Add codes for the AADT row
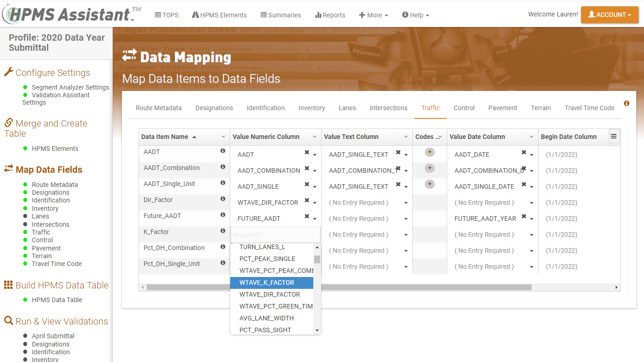Image resolution: width=644 pixels, height=362 pixels. [429, 152]
